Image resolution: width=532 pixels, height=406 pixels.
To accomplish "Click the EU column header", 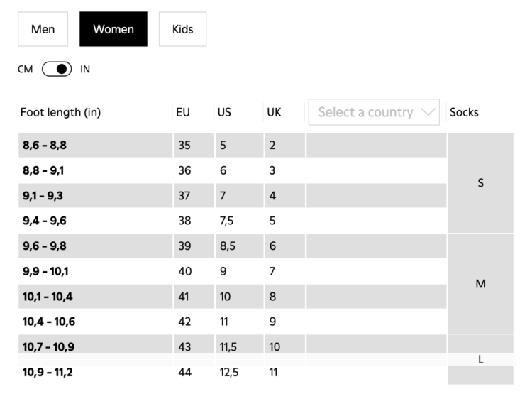I will (183, 112).
